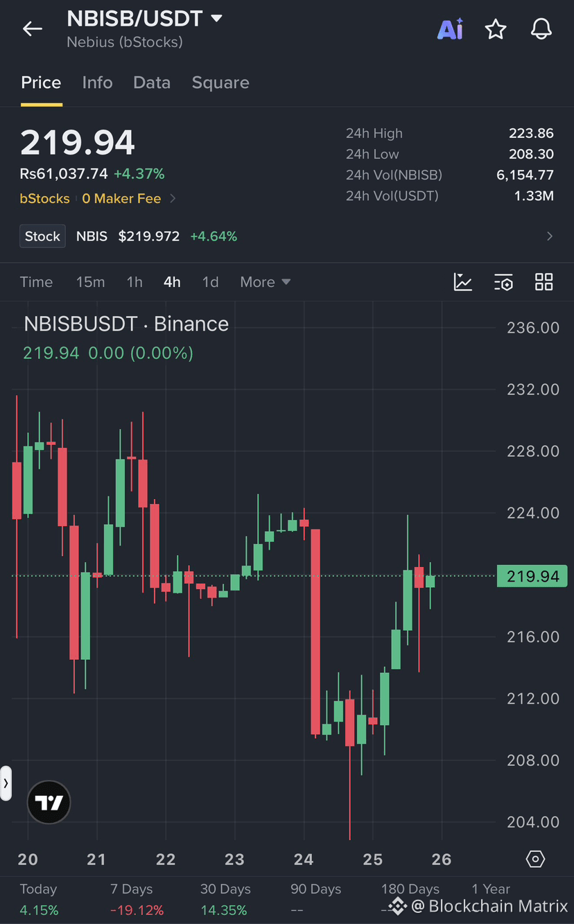Viewport: 574px width, 924px height.
Task: Tap the 236.00 price axis label
Action: point(532,328)
